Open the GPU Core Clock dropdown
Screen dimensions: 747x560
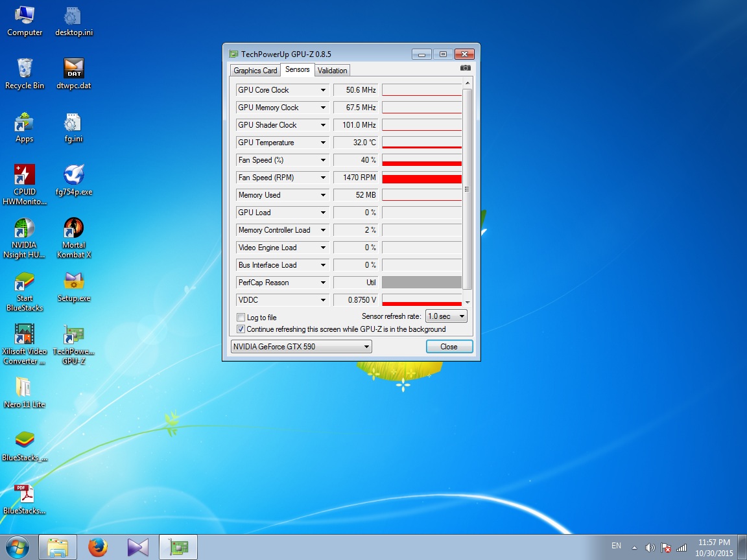pyautogui.click(x=323, y=90)
